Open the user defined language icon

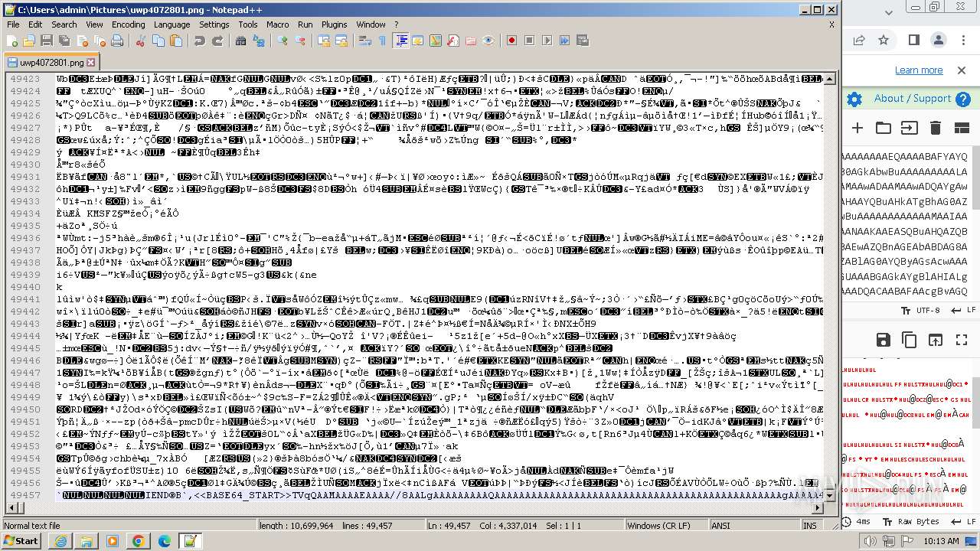click(x=418, y=41)
